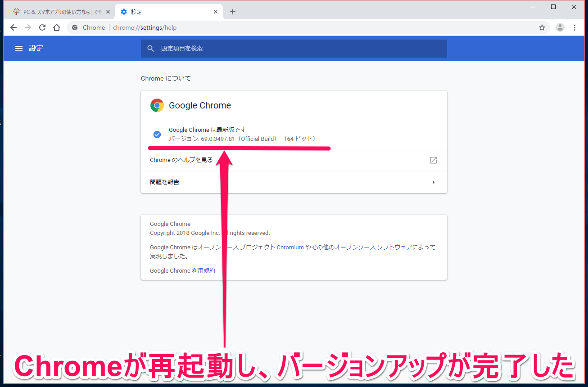The height and width of the screenshot is (387, 588).
Task: Click the 設定項目を検索 search field
Action: 294,48
